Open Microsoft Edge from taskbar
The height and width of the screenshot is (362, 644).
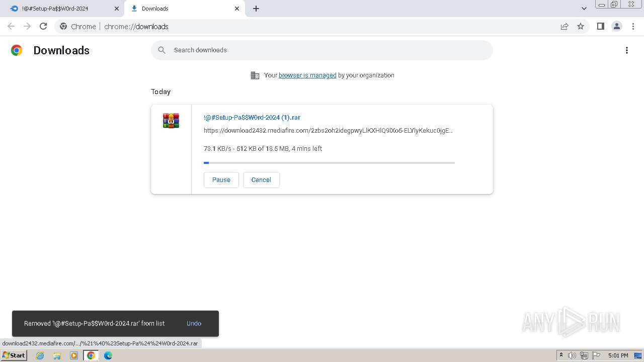pyautogui.click(x=108, y=355)
